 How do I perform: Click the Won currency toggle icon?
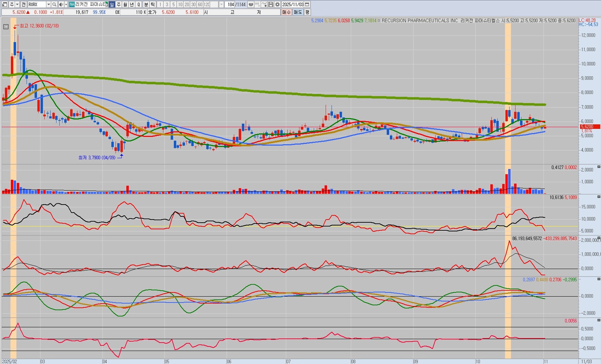(x=251, y=4)
